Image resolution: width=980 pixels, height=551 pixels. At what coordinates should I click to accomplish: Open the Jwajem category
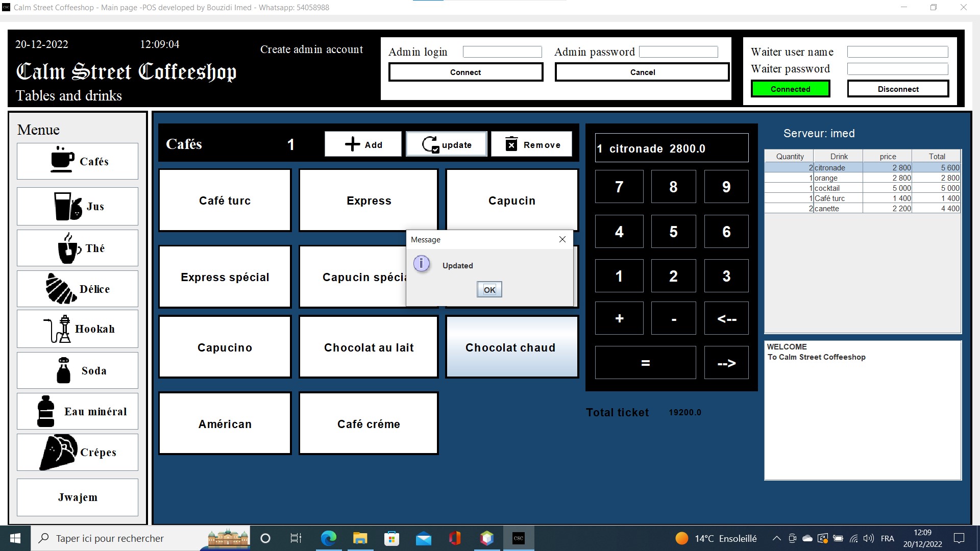[78, 497]
